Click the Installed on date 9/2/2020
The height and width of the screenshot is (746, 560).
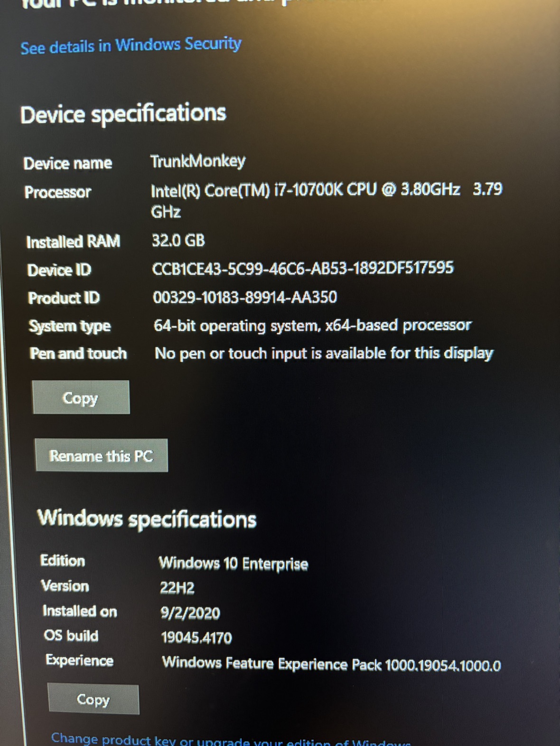(x=190, y=613)
